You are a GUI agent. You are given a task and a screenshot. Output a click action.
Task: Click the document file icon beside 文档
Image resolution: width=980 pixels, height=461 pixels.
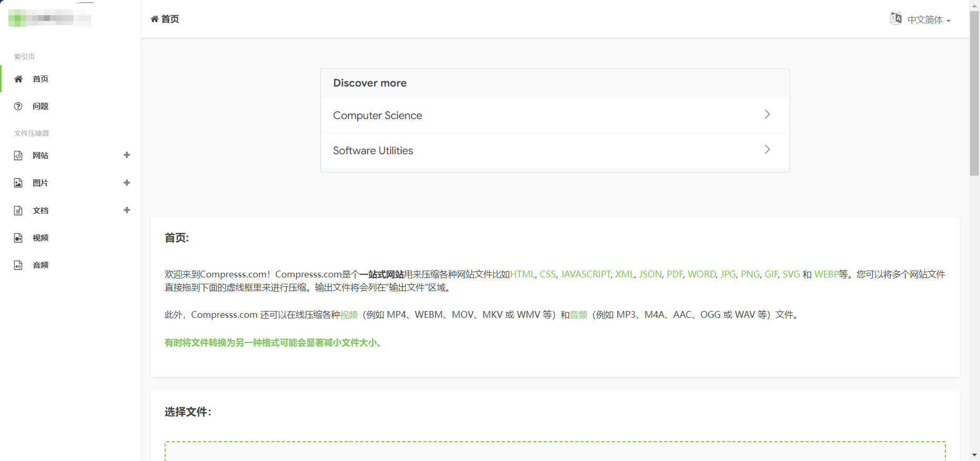[x=18, y=210]
